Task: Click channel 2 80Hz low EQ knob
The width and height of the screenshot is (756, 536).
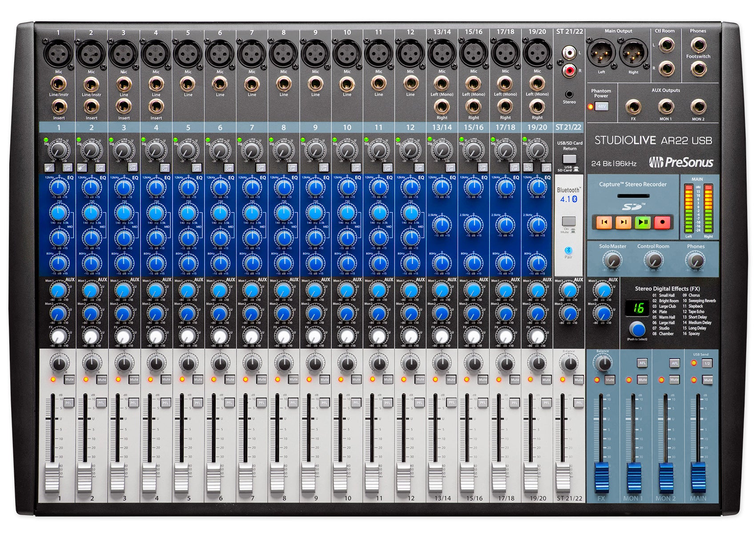Action: (91, 263)
